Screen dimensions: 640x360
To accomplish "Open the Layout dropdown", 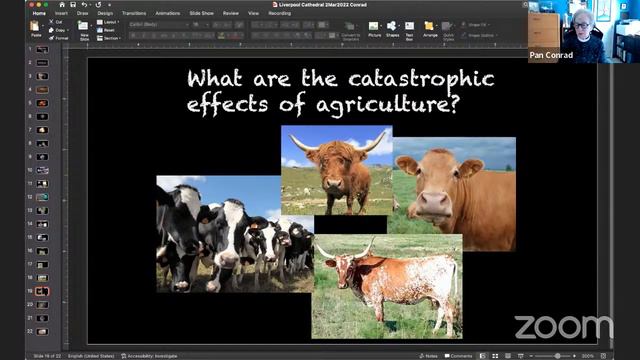I will 108,22.
